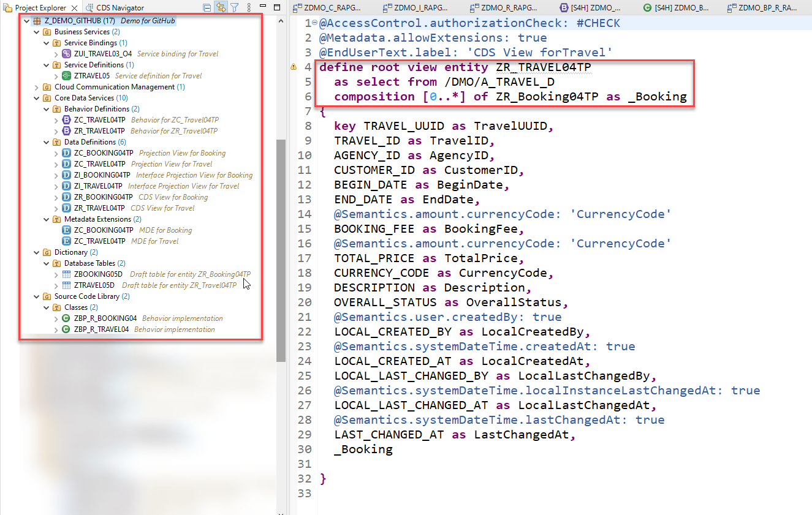Click the Dictionary folder icon
This screenshot has height=515, width=812.
coord(47,252)
